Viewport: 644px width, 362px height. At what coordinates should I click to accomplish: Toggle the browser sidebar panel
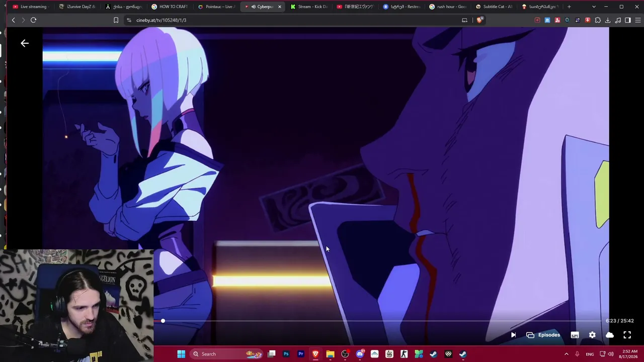pyautogui.click(x=628, y=20)
